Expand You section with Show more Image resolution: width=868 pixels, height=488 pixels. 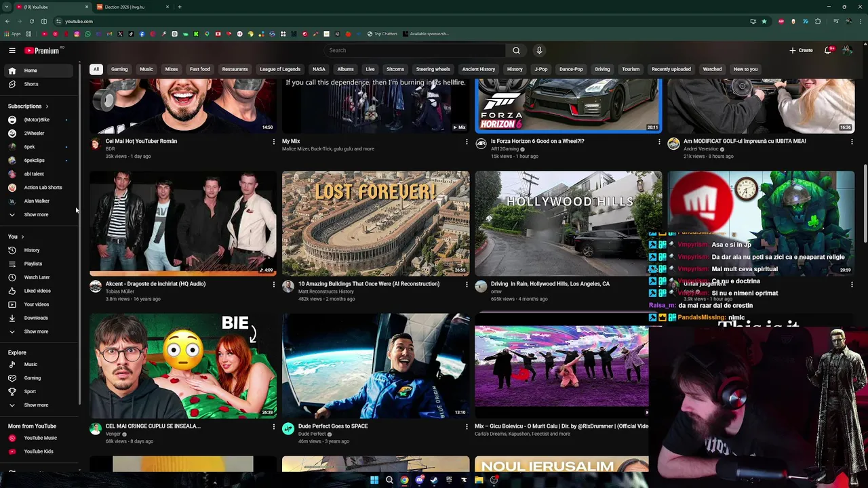(37, 331)
